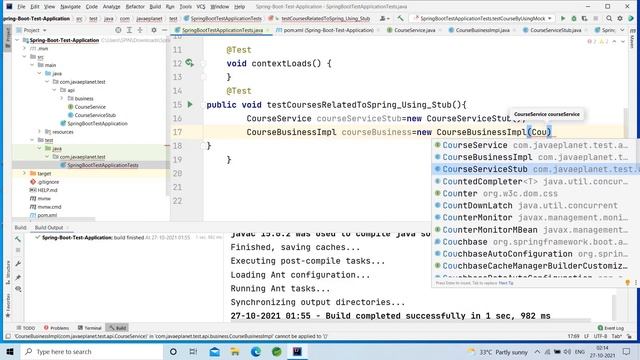The height and width of the screenshot is (360, 640).
Task: Expand the business package node
Action: tap(62, 98)
